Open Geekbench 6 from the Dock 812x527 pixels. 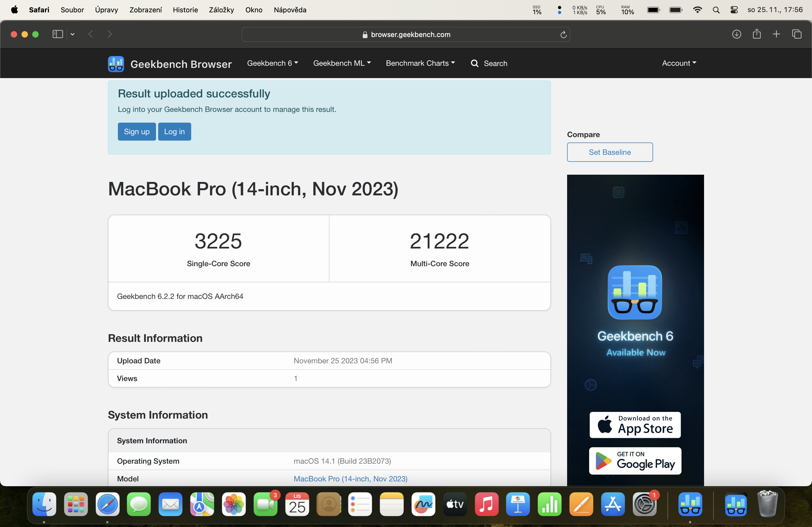coord(691,504)
